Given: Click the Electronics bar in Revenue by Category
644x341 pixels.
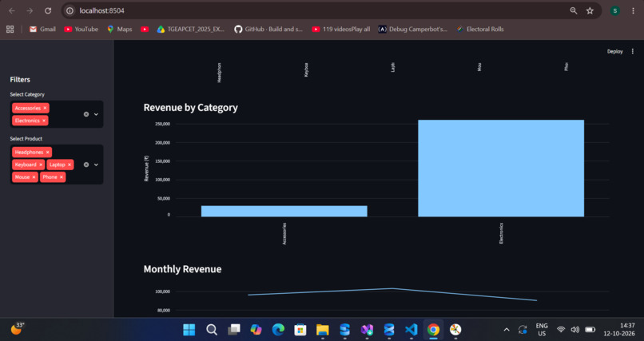Looking at the screenshot, I should point(501,169).
